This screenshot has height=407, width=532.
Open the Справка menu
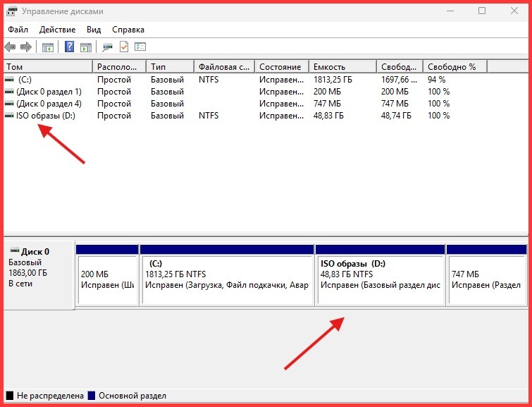tap(128, 30)
